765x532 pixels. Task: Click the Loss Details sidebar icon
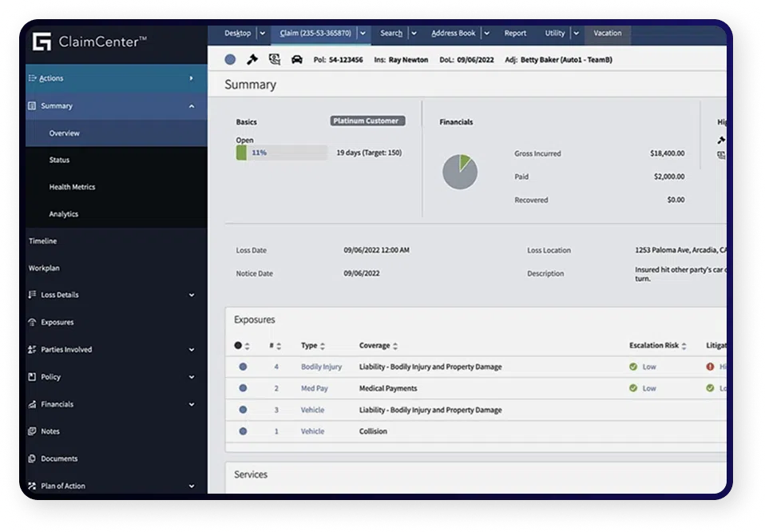[32, 294]
